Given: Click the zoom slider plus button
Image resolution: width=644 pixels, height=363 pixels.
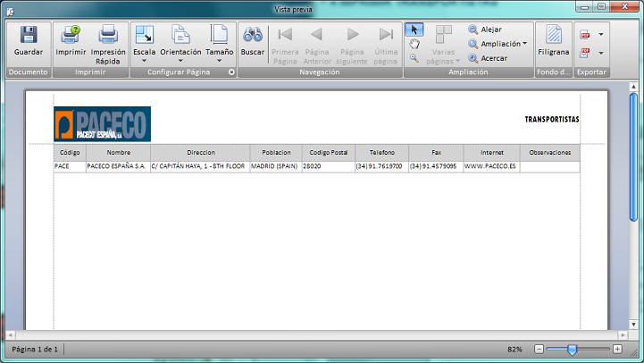Looking at the screenshot, I should point(617,349).
